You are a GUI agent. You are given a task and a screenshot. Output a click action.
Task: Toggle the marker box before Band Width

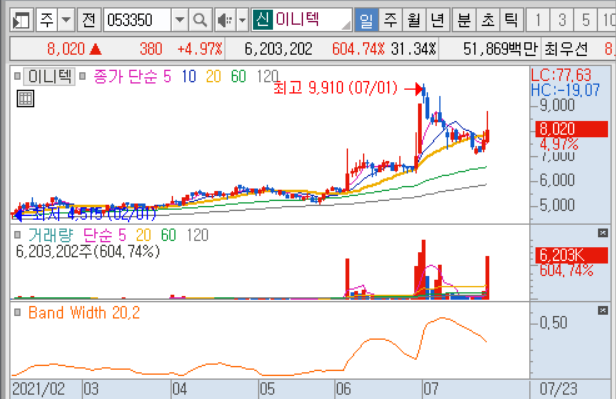click(17, 313)
